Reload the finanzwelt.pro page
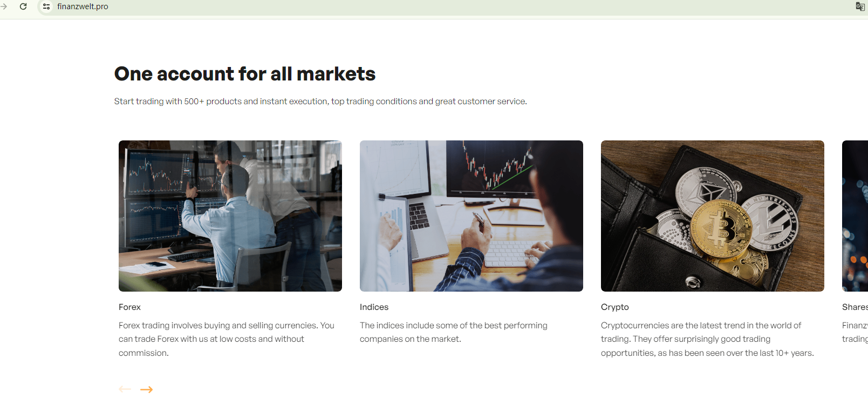Image resolution: width=868 pixels, height=398 pixels. click(x=23, y=6)
